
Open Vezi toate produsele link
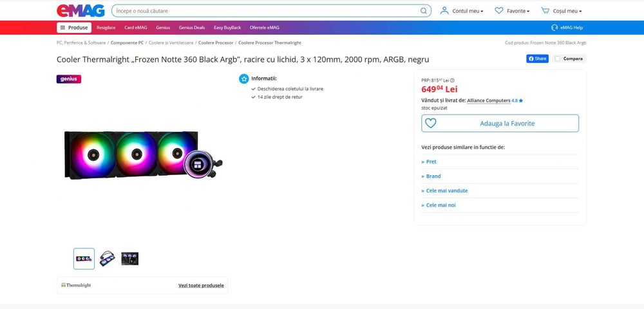(x=201, y=285)
